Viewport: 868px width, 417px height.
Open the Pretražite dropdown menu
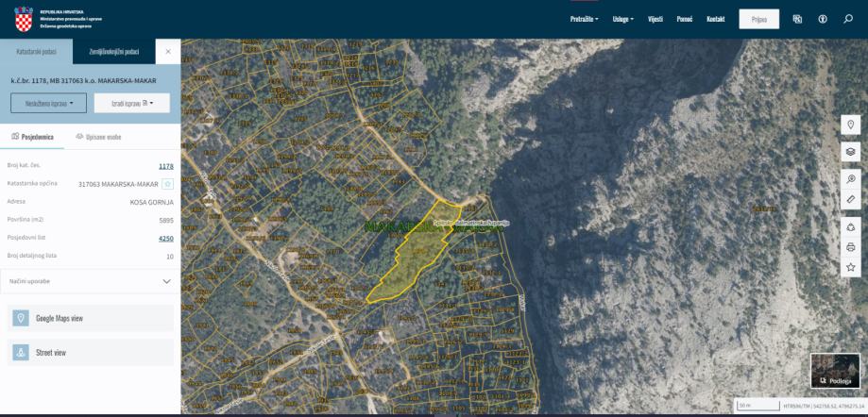[585, 19]
